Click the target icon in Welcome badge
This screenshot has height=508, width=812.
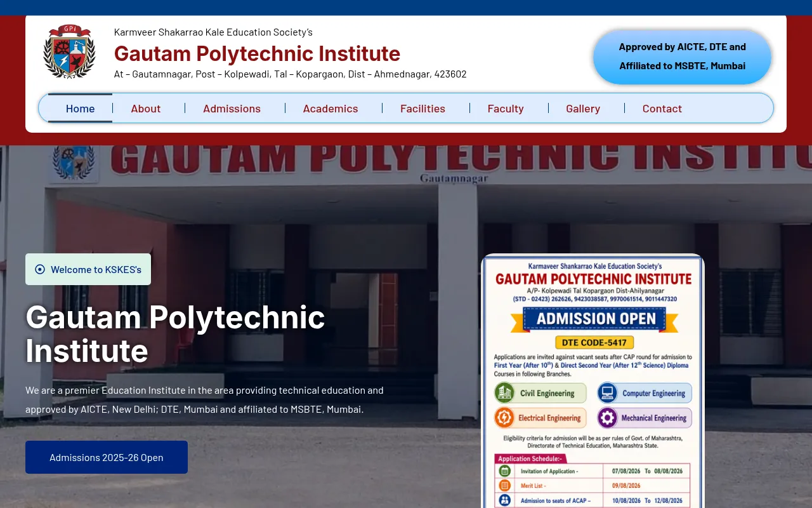point(40,269)
